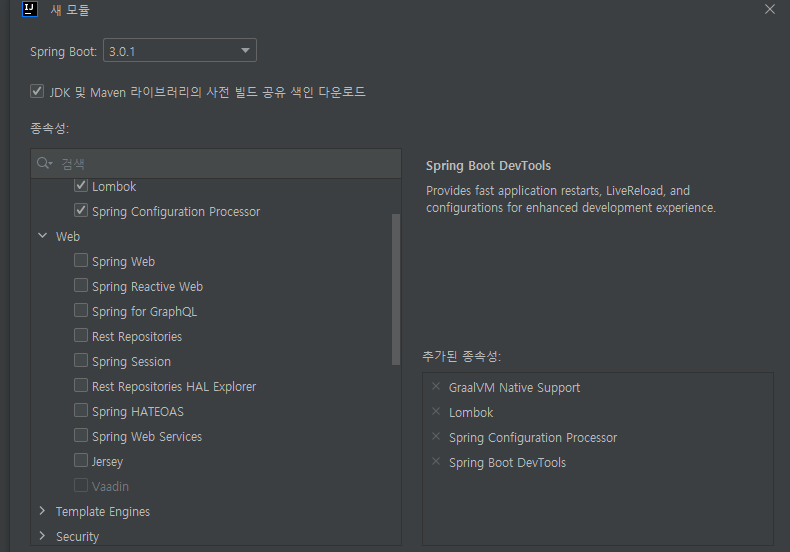Check Spring Reactive Web
790x552 pixels.
coord(81,285)
